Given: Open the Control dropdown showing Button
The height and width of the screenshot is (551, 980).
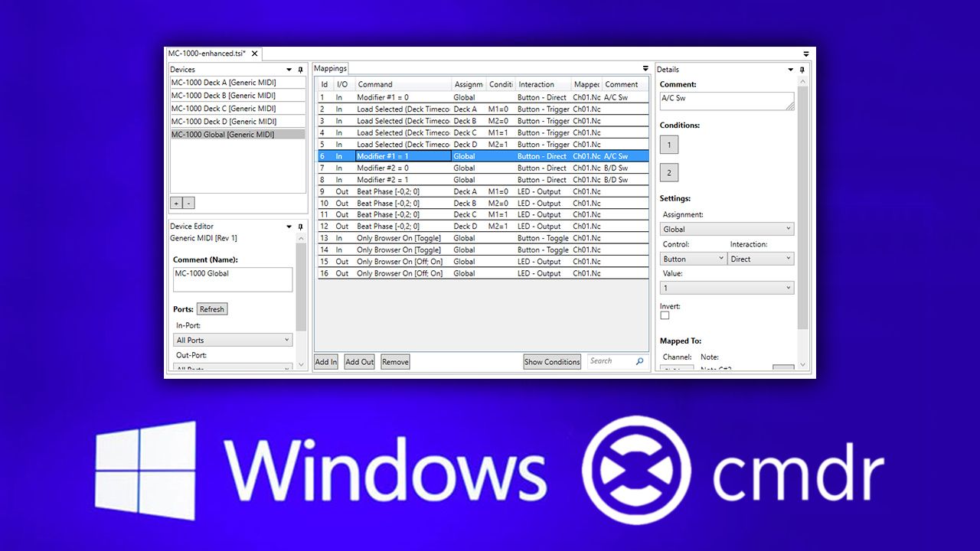Looking at the screenshot, I should (694, 259).
